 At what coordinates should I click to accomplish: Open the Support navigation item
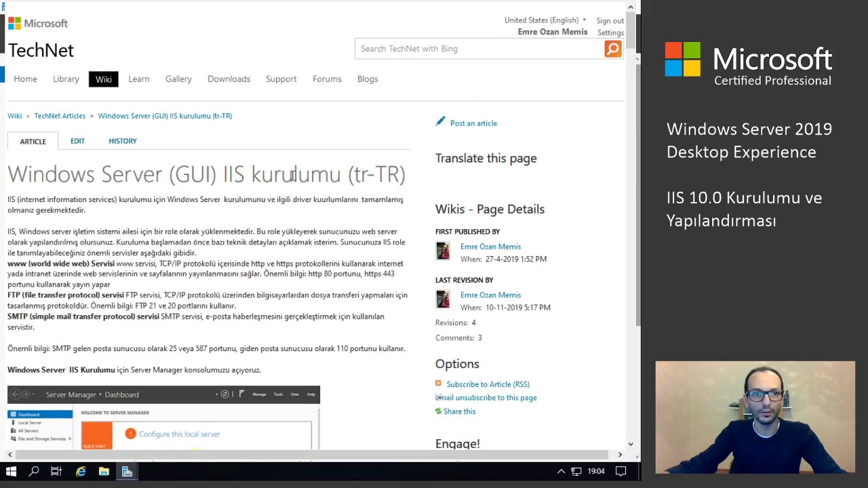(281, 79)
